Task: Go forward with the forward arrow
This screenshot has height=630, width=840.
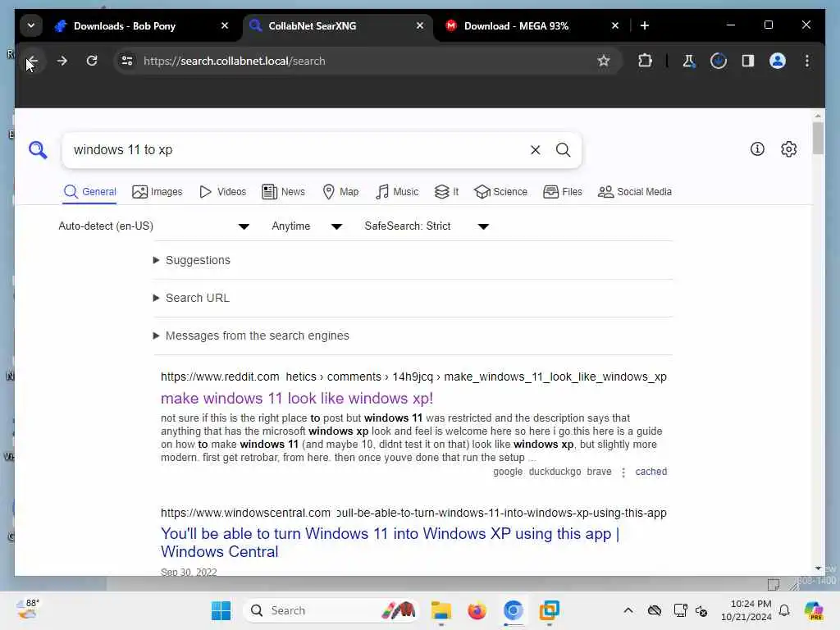Action: (x=62, y=61)
